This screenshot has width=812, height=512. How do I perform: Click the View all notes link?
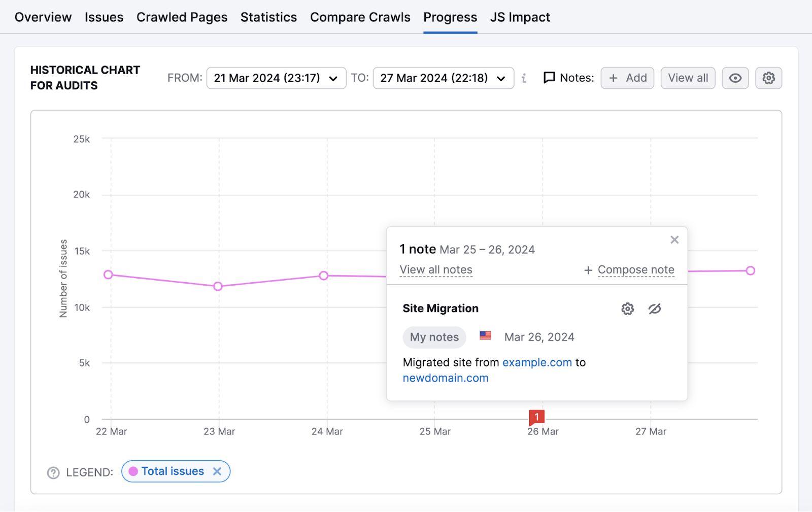click(435, 269)
